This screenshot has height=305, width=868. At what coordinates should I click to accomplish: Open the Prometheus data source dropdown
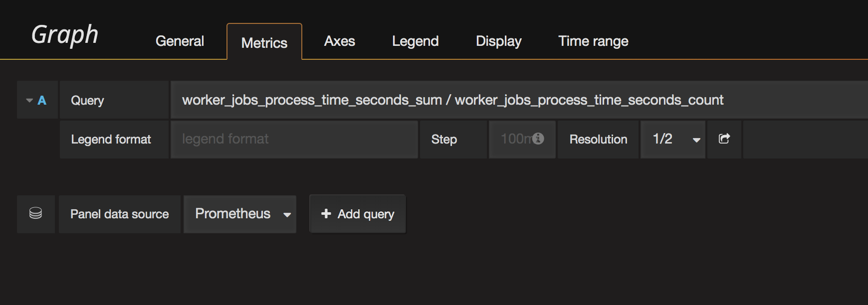(240, 214)
